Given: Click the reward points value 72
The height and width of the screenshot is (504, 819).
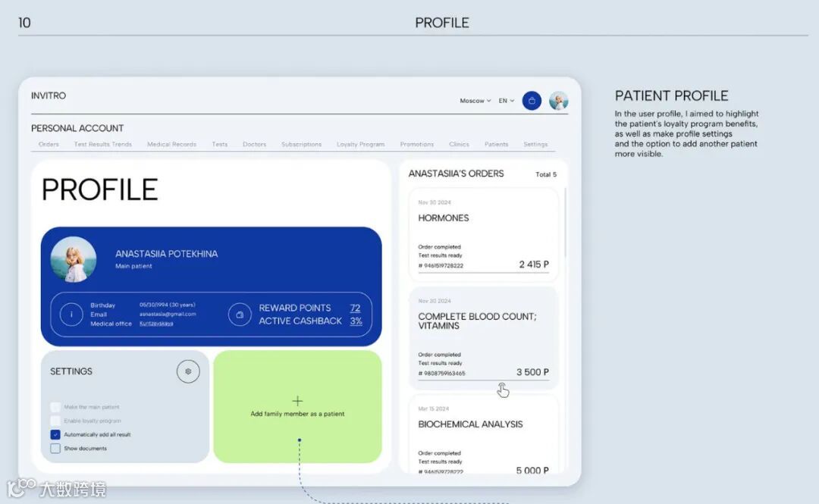Looking at the screenshot, I should pos(355,308).
